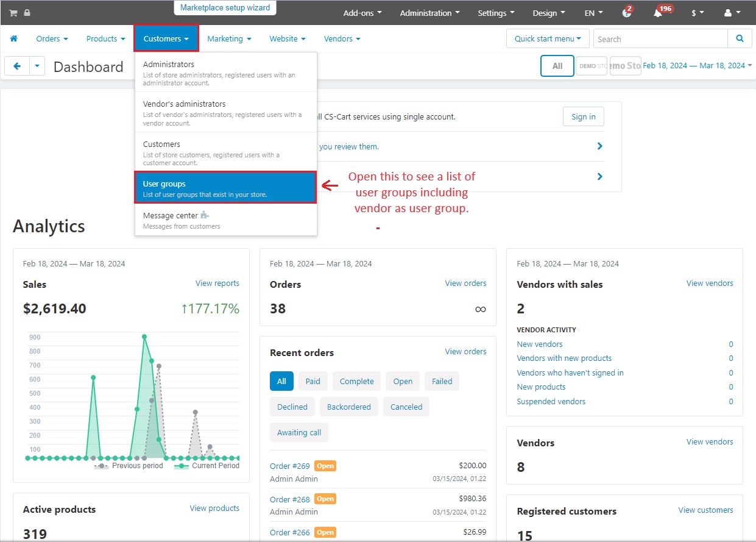Click the lock icon in top bar
Screen dimensions: 756x542
click(x=27, y=13)
